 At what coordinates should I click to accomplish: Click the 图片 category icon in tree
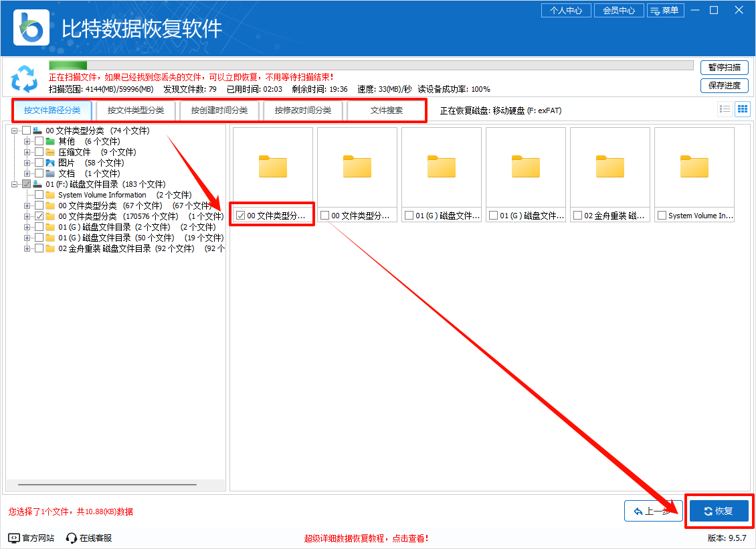coord(50,163)
